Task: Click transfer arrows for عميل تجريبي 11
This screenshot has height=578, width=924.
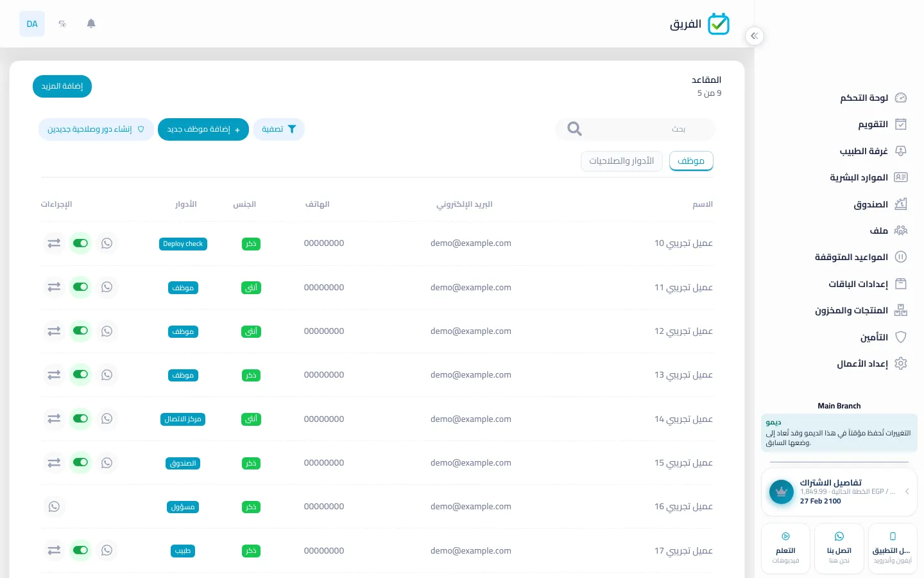Action: [x=54, y=287]
